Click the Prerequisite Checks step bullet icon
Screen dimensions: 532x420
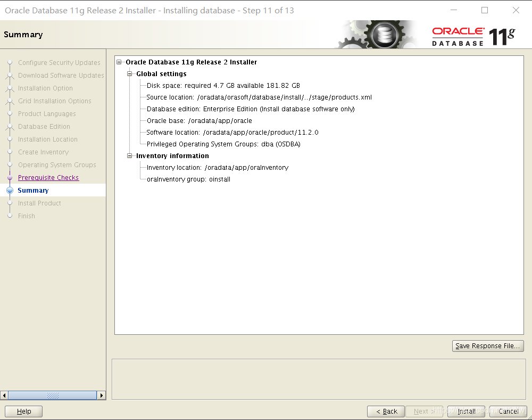[10, 178]
